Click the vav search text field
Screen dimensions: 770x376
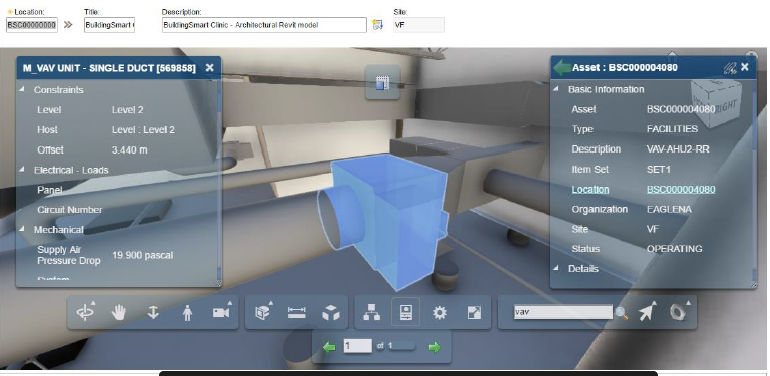pyautogui.click(x=564, y=312)
